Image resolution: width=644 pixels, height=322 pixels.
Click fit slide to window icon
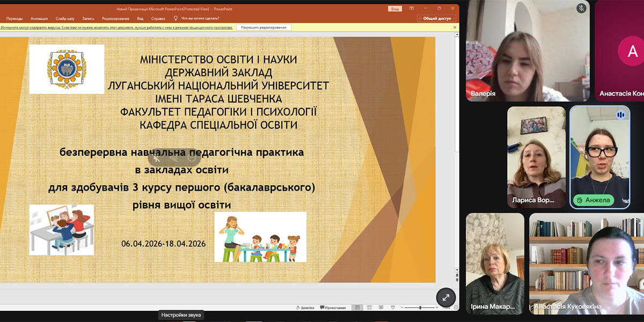pos(456,308)
